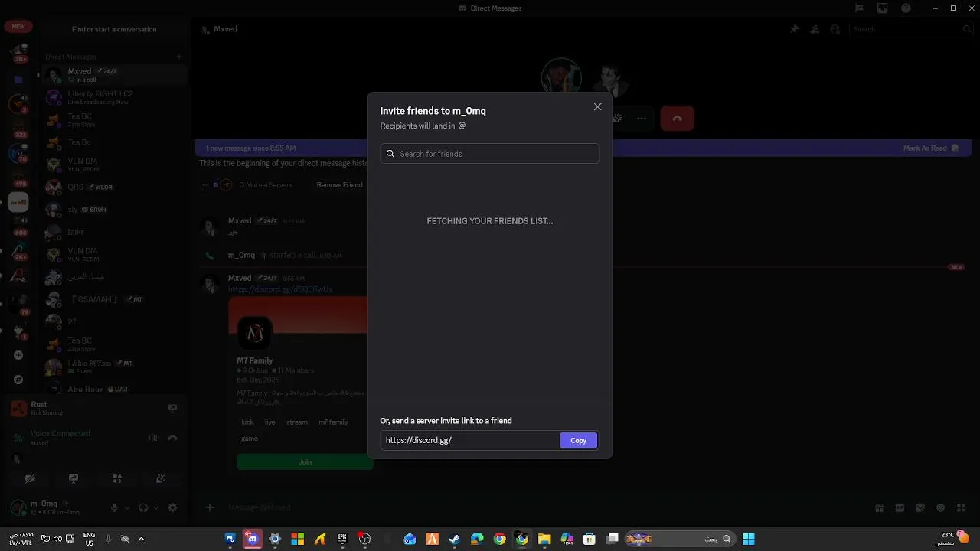Open Liberty FIGHT LC2 conversation

point(115,97)
